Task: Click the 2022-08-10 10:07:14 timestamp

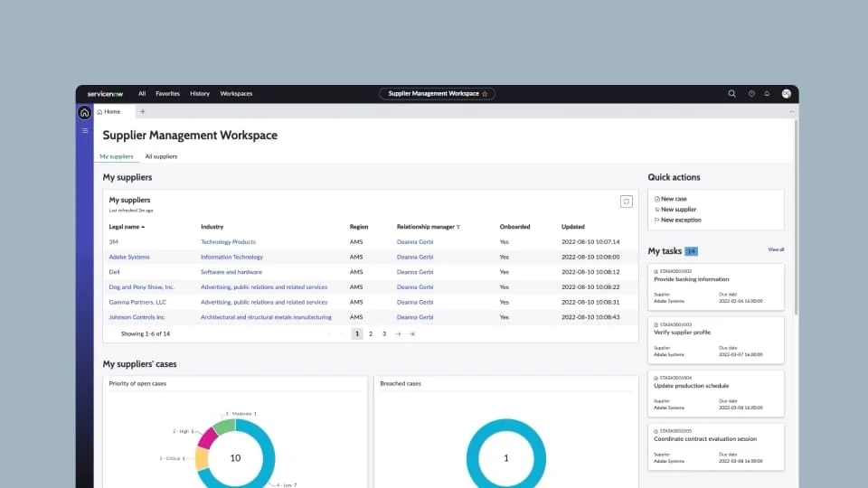Action: [x=590, y=242]
